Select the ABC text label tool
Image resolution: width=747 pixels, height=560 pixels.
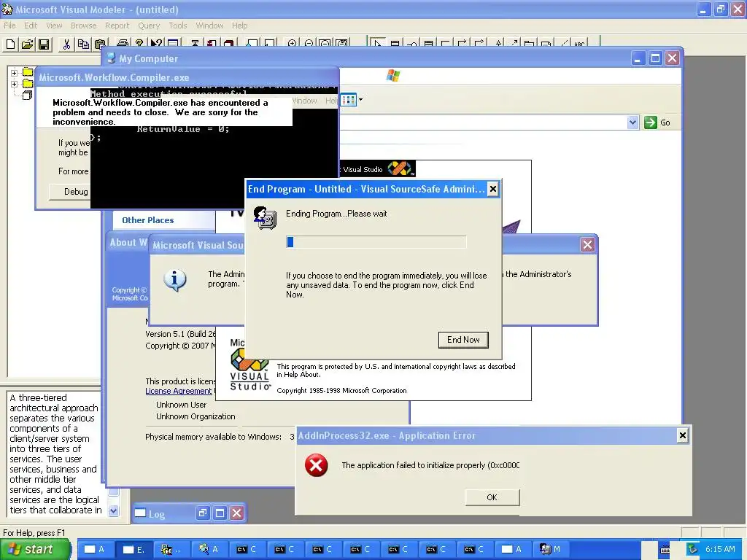tap(579, 43)
